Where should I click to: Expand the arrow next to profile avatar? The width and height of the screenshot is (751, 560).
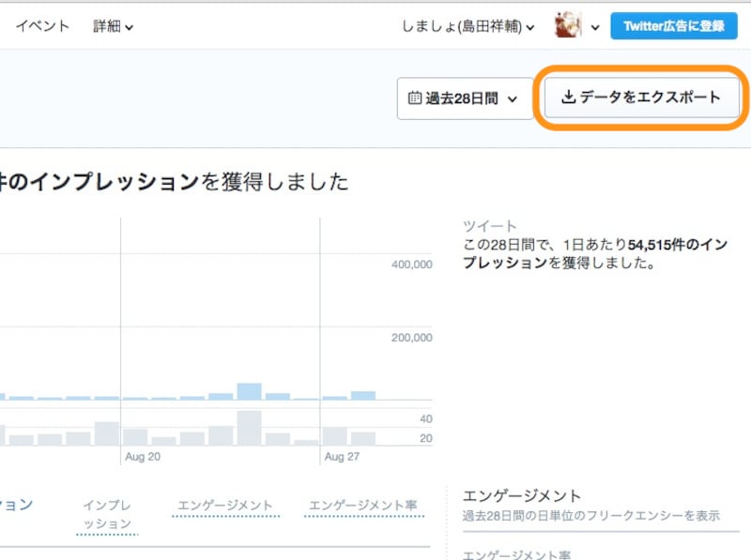tap(595, 27)
